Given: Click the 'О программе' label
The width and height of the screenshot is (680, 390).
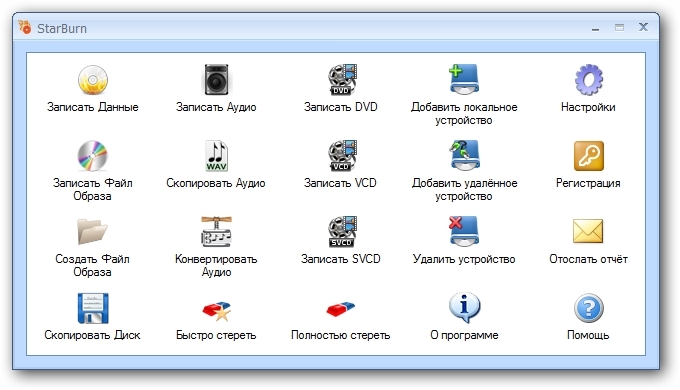Looking at the screenshot, I should pyautogui.click(x=464, y=335).
